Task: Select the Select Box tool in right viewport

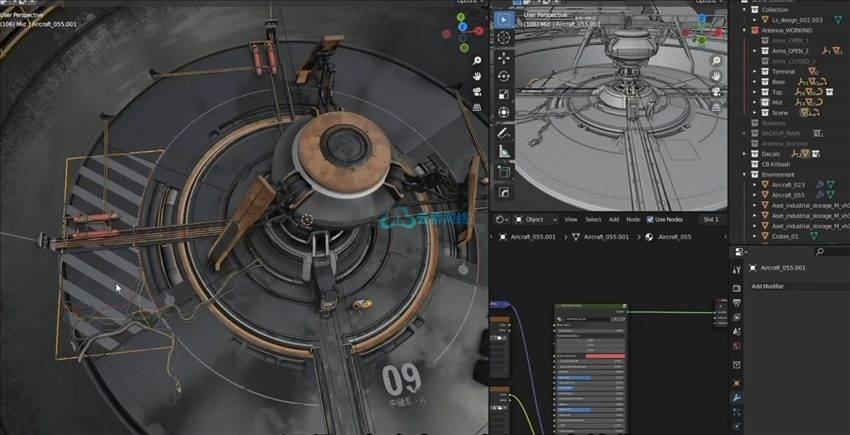Action: [x=504, y=20]
